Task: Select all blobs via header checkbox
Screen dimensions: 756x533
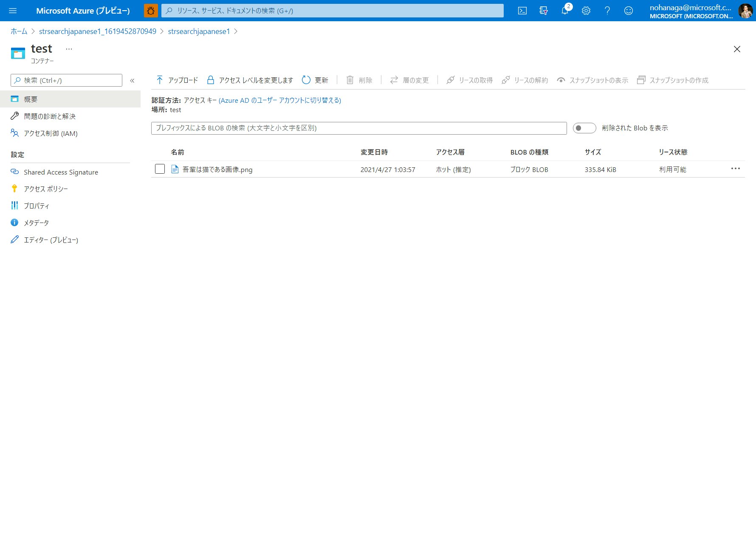Action: [x=160, y=152]
